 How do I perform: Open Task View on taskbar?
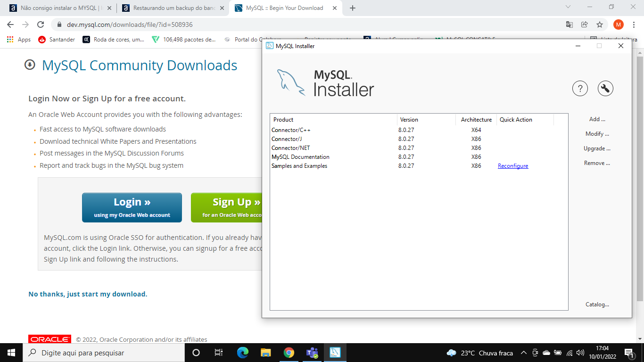(218, 353)
